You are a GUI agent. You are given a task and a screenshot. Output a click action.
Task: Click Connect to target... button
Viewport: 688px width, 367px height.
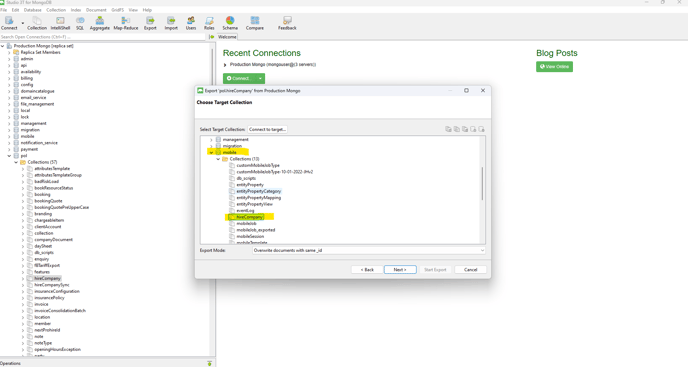coord(267,130)
